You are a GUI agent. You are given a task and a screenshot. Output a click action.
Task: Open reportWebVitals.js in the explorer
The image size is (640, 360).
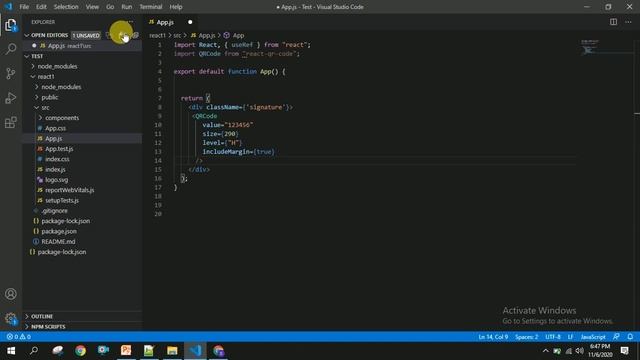click(x=69, y=190)
